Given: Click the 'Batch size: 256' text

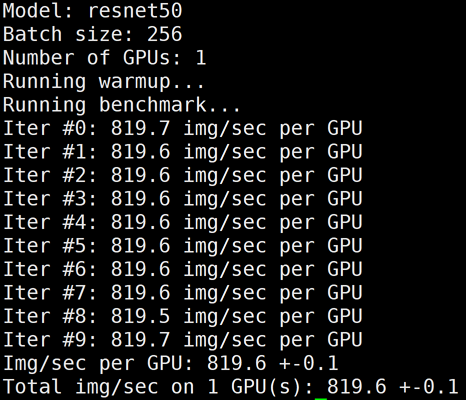Looking at the screenshot, I should tap(92, 34).
